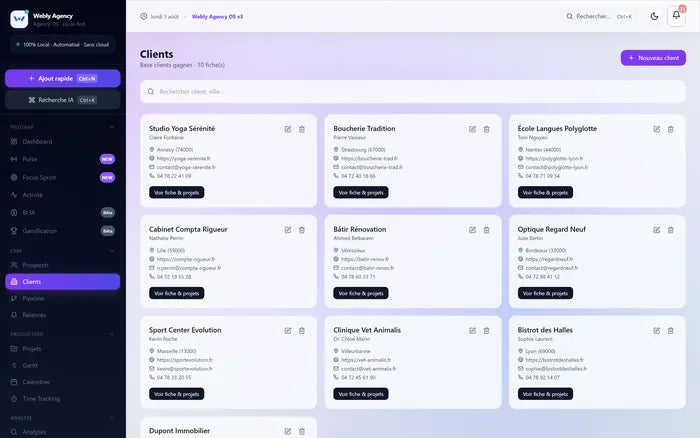Open Projets in the Production section
The image size is (700, 438).
tap(62, 349)
